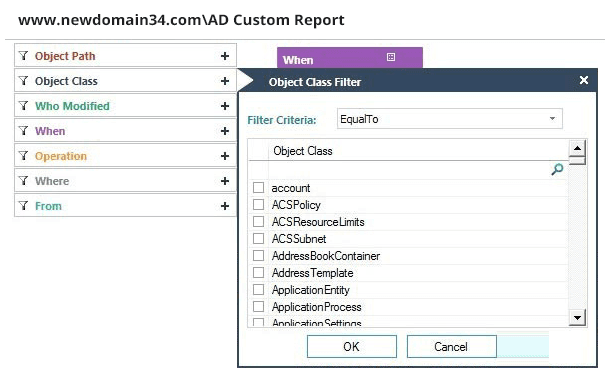This screenshot has width=612, height=382.
Task: Click scrollbar up arrow in object class list
Action: (577, 148)
